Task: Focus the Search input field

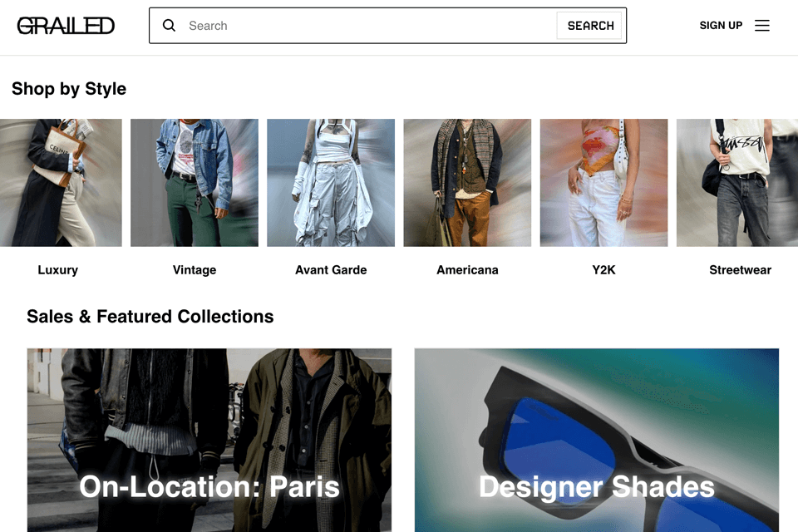Action: click(370, 26)
